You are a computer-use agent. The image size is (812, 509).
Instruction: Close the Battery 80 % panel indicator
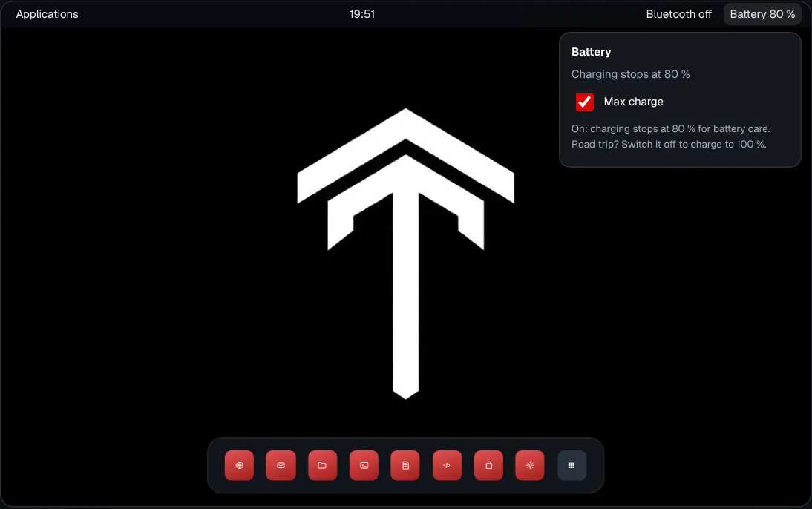click(762, 14)
